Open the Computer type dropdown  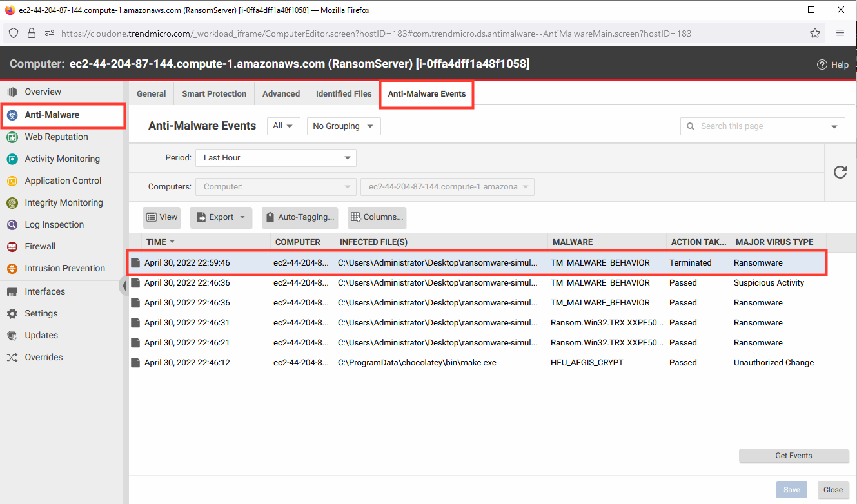point(276,187)
